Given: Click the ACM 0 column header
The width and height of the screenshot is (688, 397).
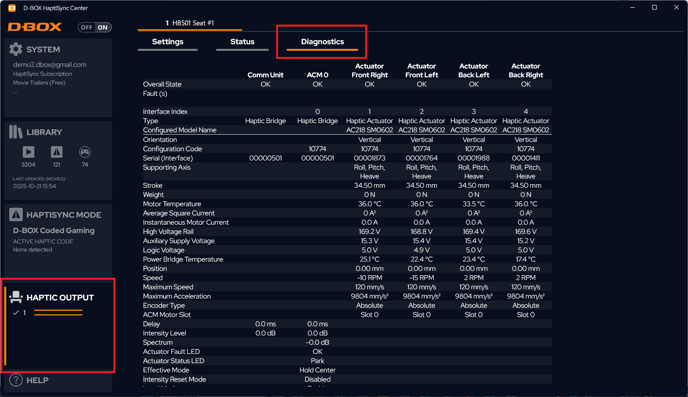Looking at the screenshot, I should pos(317,75).
